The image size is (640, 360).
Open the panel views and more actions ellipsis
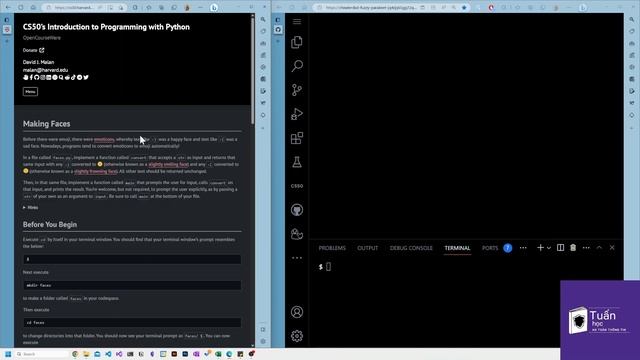586,248
